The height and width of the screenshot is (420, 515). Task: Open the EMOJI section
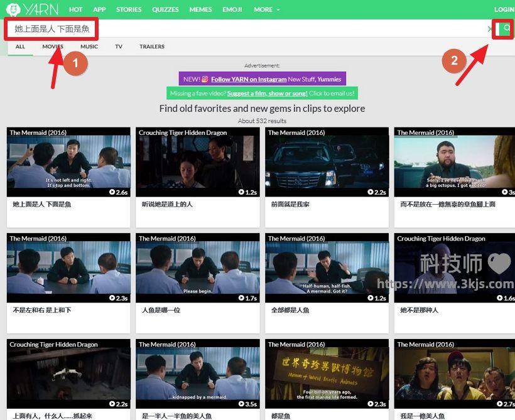(232, 9)
